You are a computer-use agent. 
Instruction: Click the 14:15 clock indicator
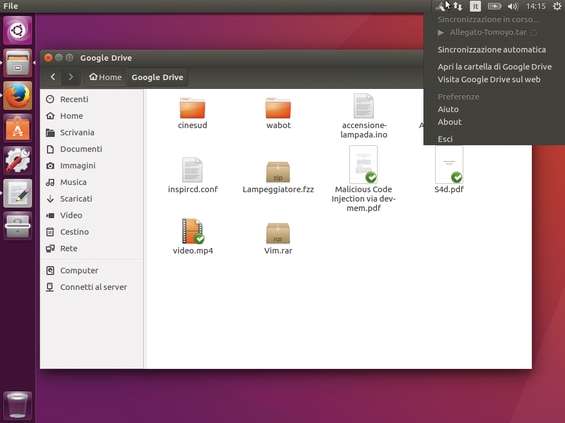click(x=535, y=6)
